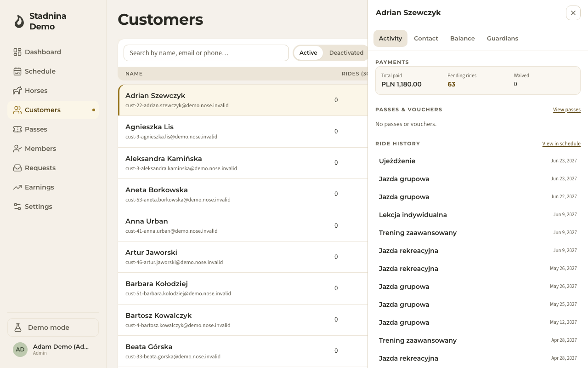
Task: Click the Demo mode flask icon
Action: pos(18,328)
